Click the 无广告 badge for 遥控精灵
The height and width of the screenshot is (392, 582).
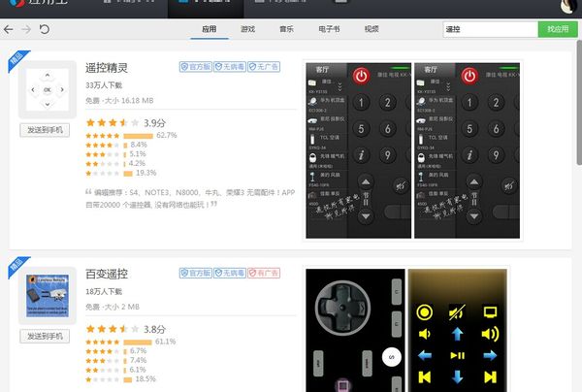pos(264,66)
